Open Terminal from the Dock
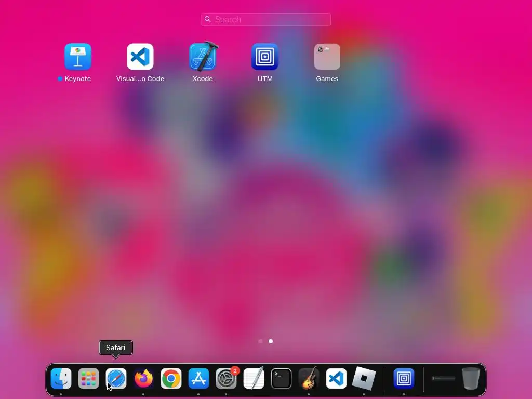The height and width of the screenshot is (399, 532). (281, 378)
